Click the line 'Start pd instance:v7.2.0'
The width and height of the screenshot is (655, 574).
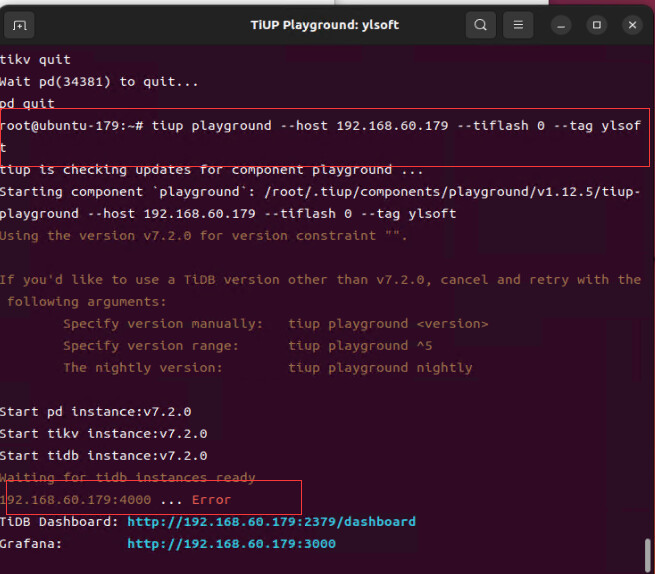(96, 411)
